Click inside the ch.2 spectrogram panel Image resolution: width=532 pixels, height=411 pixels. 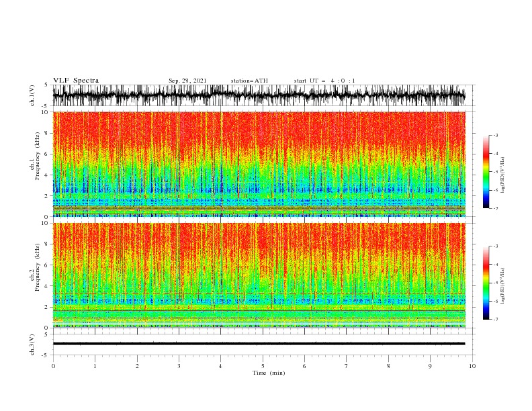[x=259, y=275]
